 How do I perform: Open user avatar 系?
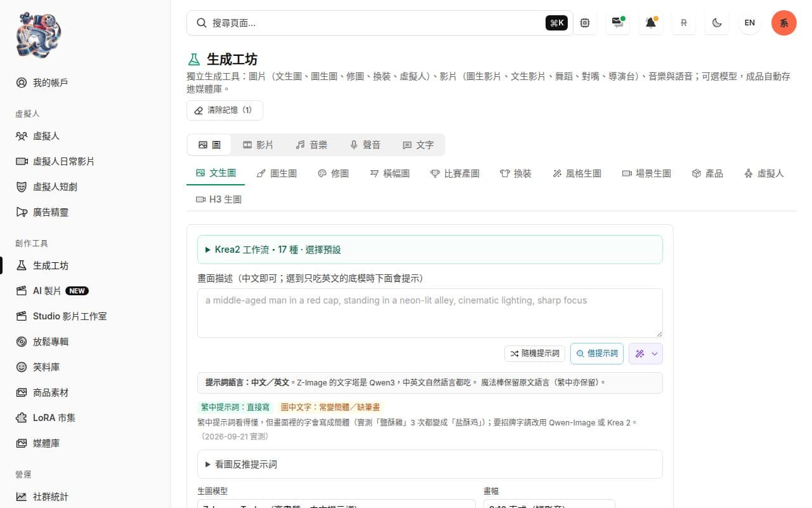pyautogui.click(x=784, y=23)
